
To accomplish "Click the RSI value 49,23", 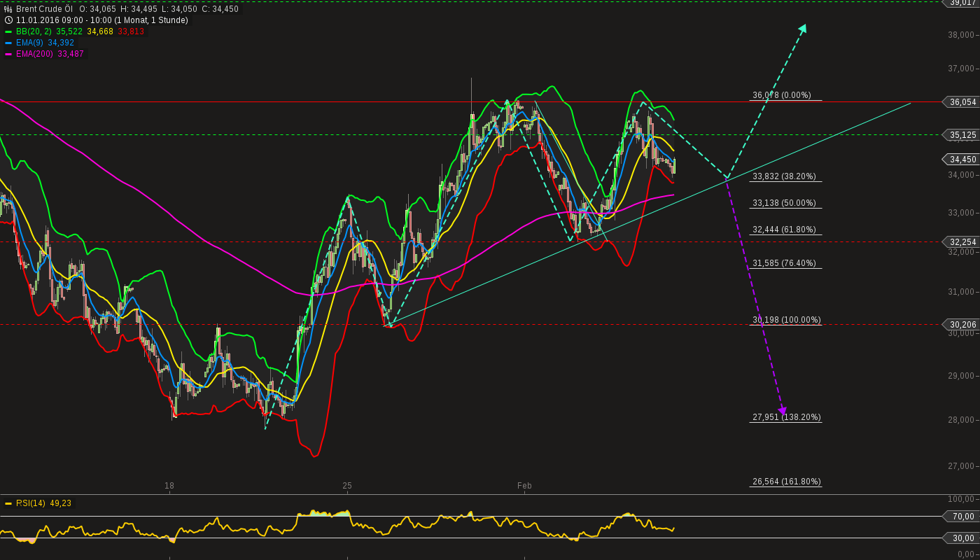I will click(x=61, y=503).
